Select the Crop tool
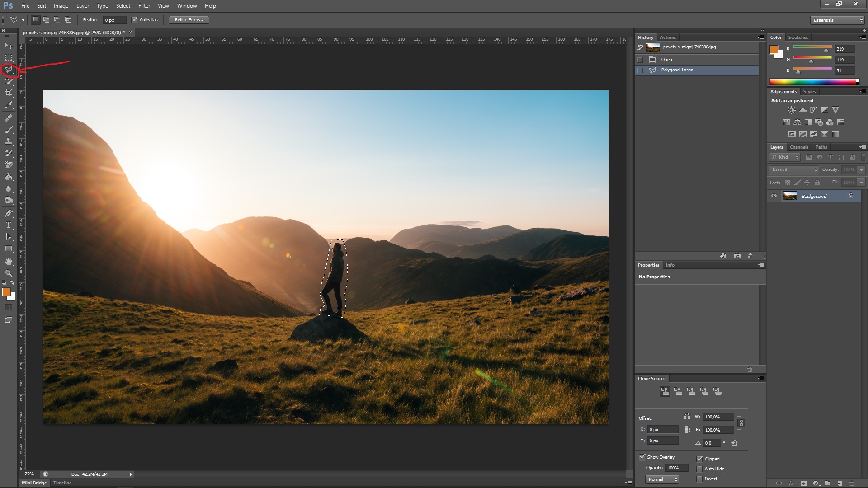This screenshot has width=868, height=488. point(8,93)
